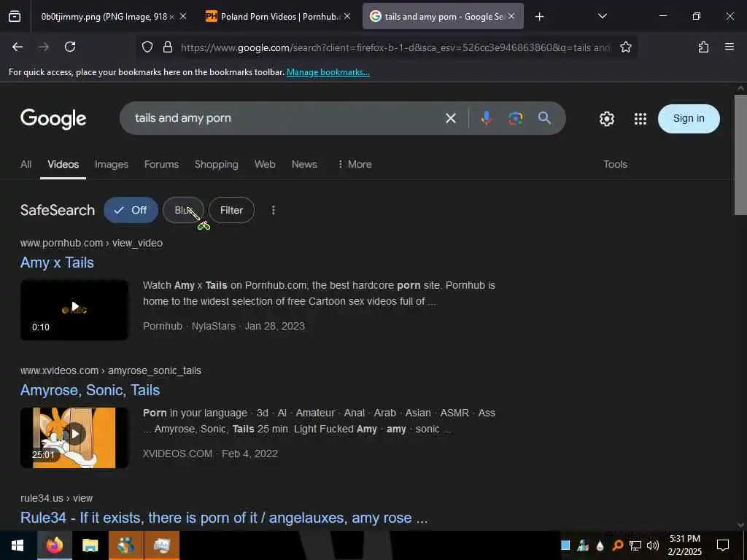Viewport: 747px width, 560px height.
Task: Set SafeSearch to Filter
Action: (x=231, y=210)
